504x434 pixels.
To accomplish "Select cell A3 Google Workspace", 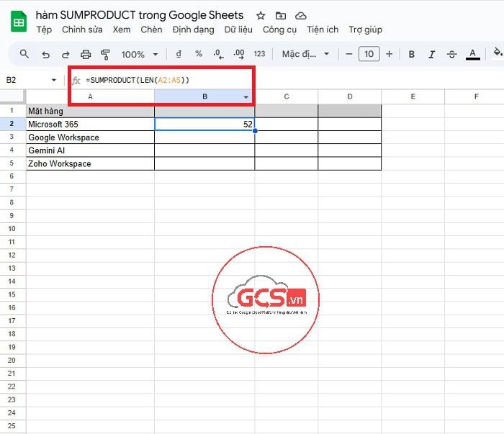I will pos(90,137).
